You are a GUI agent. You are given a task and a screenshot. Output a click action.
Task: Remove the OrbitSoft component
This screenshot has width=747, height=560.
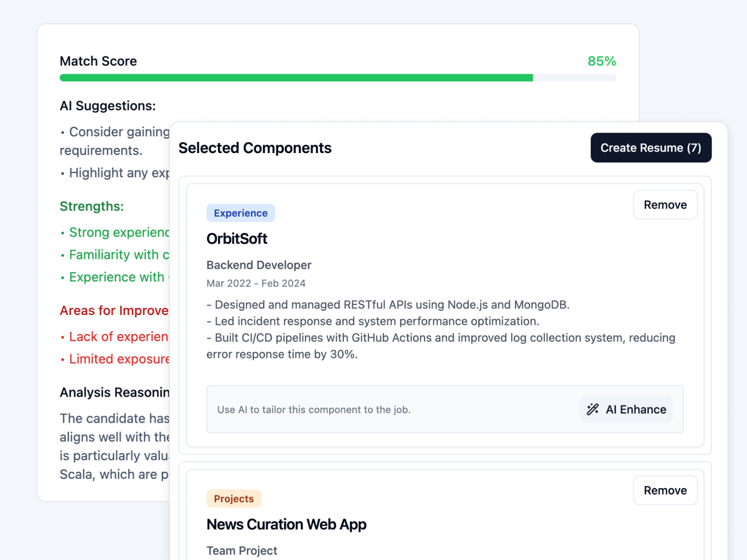tap(665, 204)
